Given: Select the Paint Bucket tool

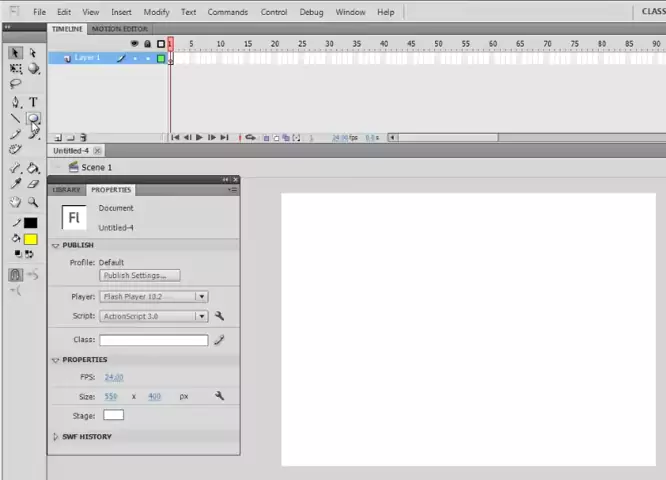Looking at the screenshot, I should 33,167.
